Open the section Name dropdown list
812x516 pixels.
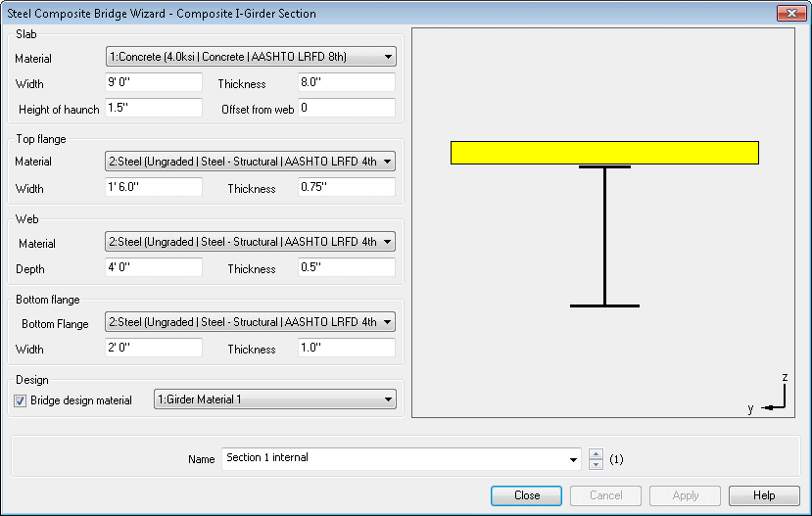click(x=573, y=459)
